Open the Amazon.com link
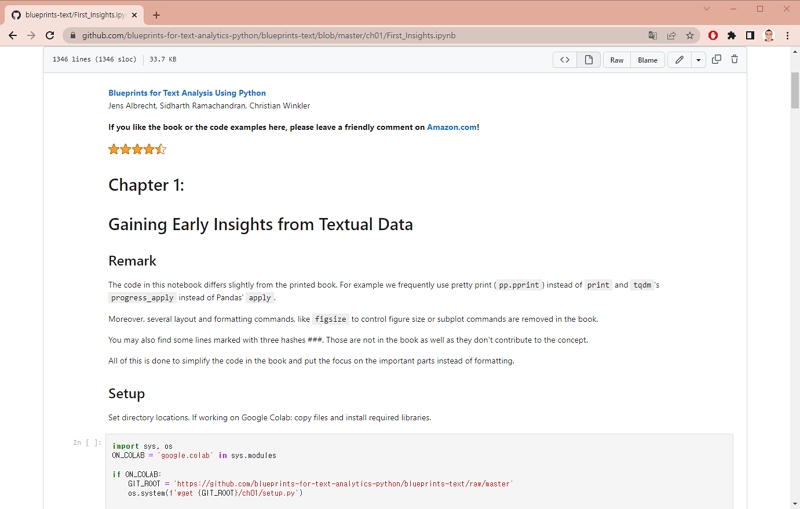 click(452, 127)
